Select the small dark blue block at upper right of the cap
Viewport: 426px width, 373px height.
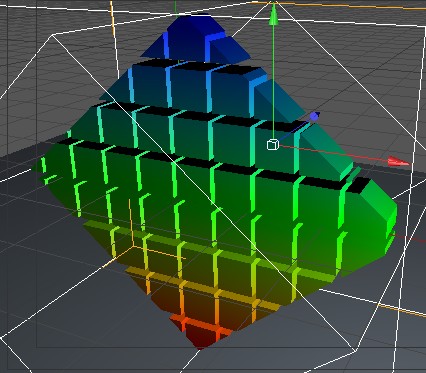click(230, 50)
